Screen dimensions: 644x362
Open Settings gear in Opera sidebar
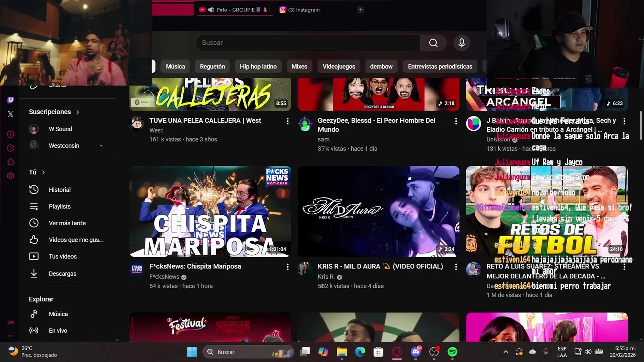pos(10,176)
